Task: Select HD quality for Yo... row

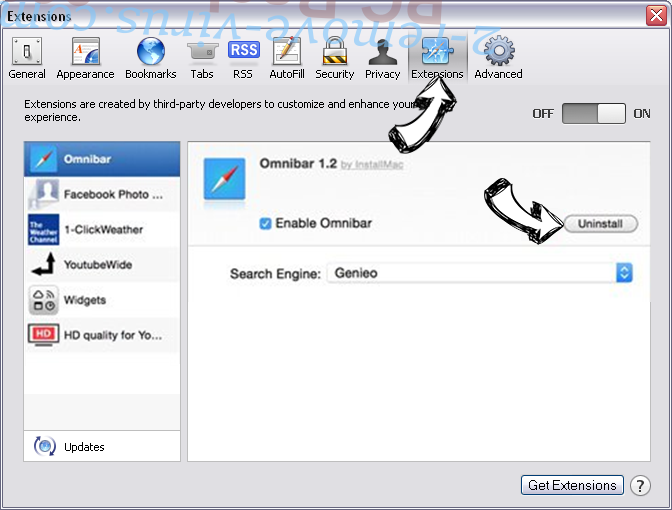Action: click(102, 335)
